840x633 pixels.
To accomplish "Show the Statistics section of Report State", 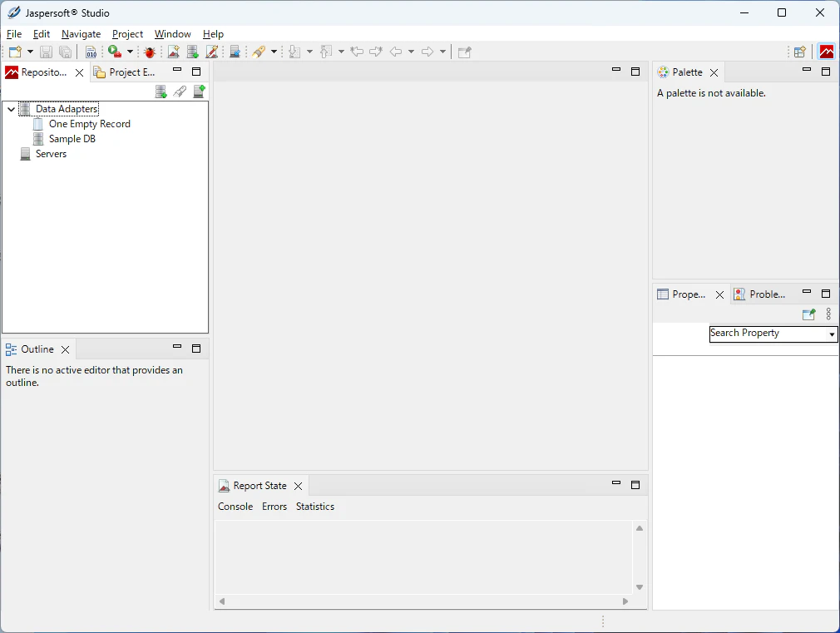I will 315,507.
